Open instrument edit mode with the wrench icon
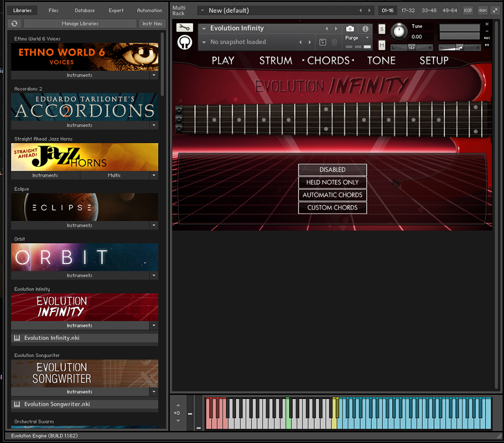Screen dimensions: 504x443 (x=184, y=27)
